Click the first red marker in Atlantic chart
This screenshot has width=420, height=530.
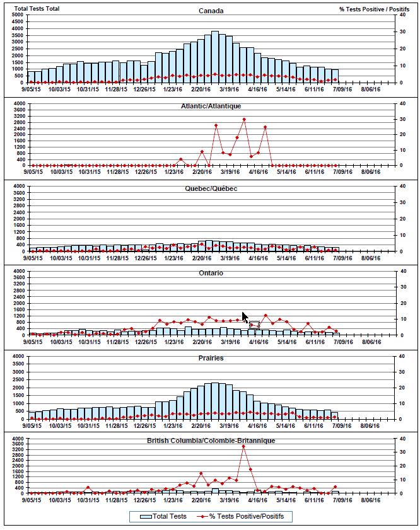click(x=32, y=166)
